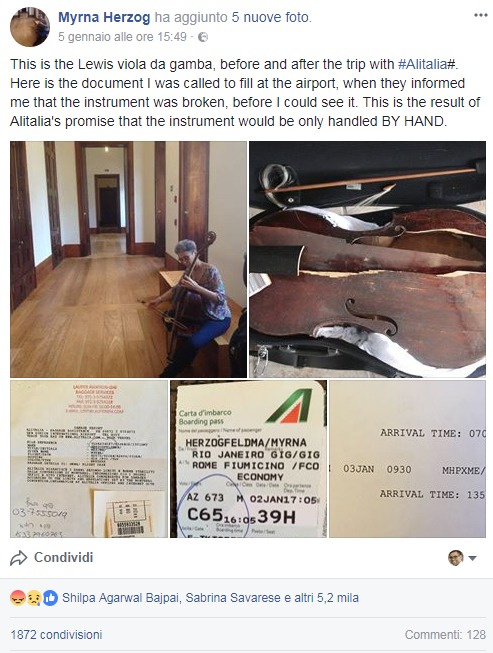Open Myrna Herzog's profile name link

click(104, 17)
